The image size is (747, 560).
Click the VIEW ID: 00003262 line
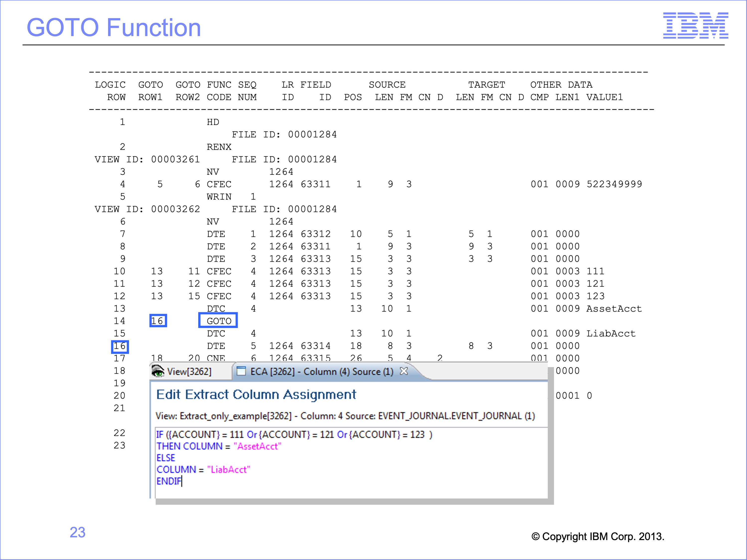tap(147, 209)
